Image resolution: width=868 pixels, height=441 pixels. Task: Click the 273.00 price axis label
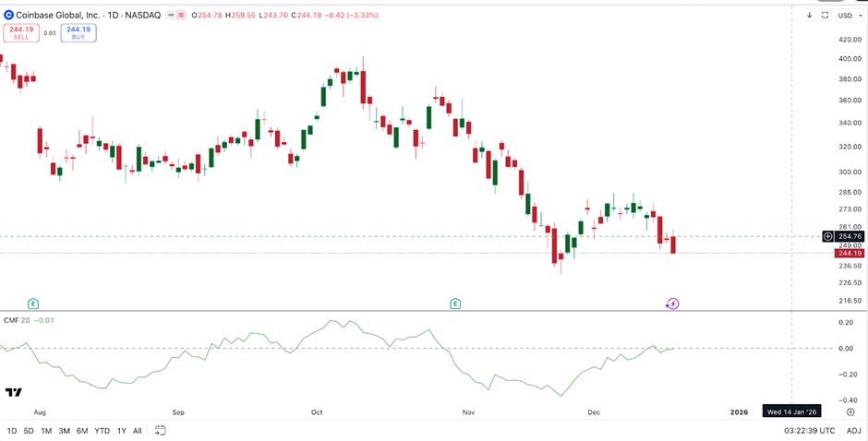click(850, 209)
